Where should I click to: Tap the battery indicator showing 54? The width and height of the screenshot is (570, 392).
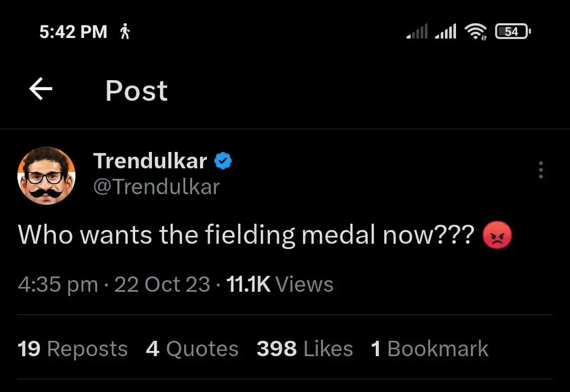512,32
